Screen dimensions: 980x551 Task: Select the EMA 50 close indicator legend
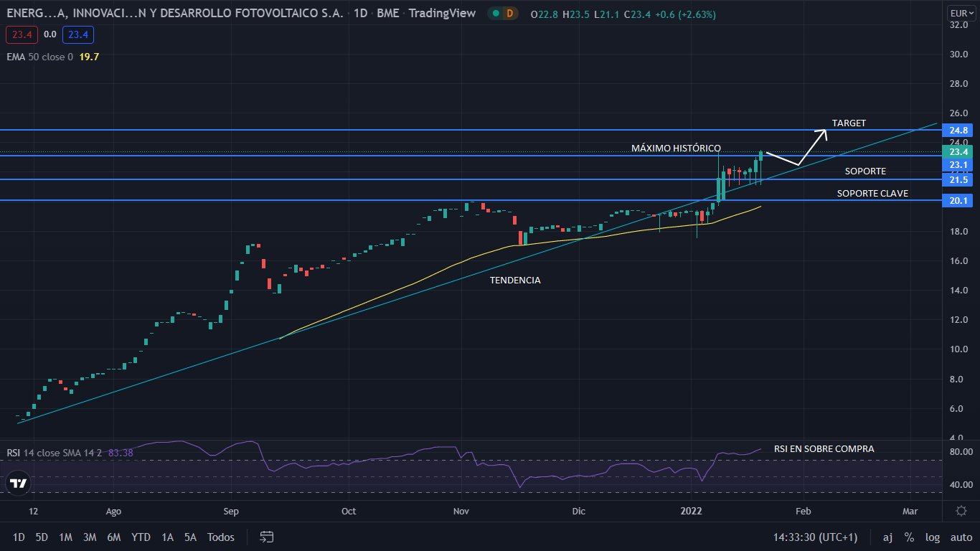pyautogui.click(x=39, y=57)
